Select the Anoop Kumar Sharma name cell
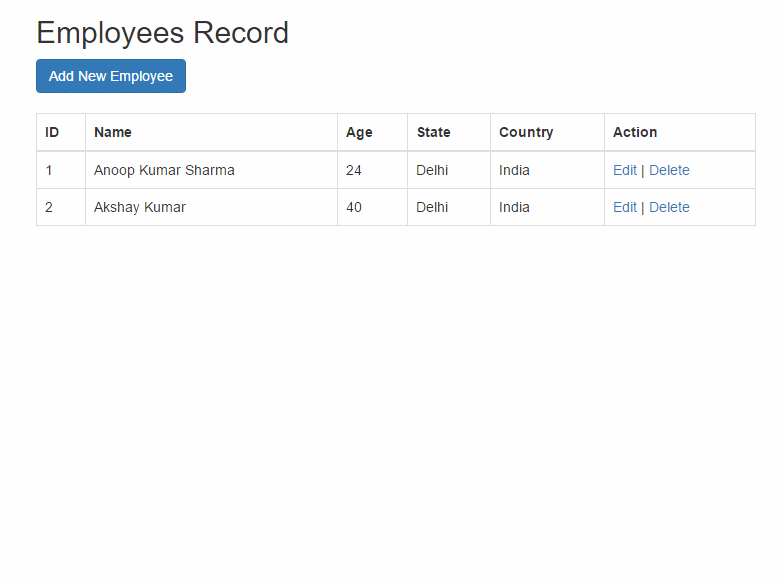 pos(164,170)
